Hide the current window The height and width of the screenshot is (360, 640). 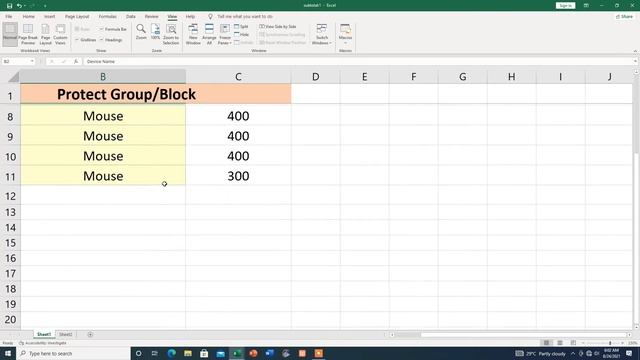(241, 35)
